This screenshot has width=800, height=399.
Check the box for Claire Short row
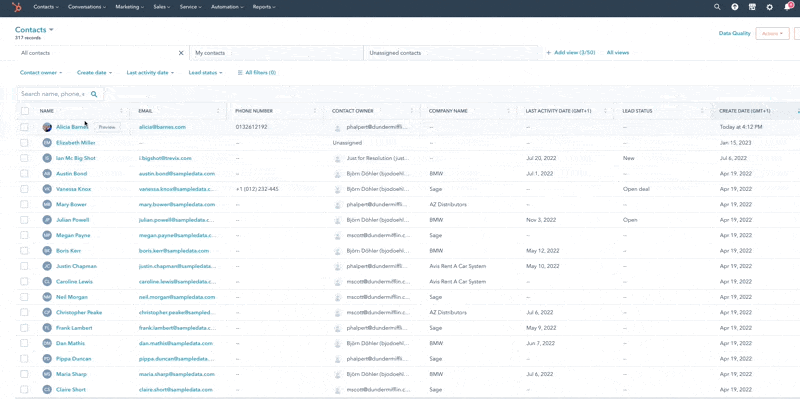24,390
